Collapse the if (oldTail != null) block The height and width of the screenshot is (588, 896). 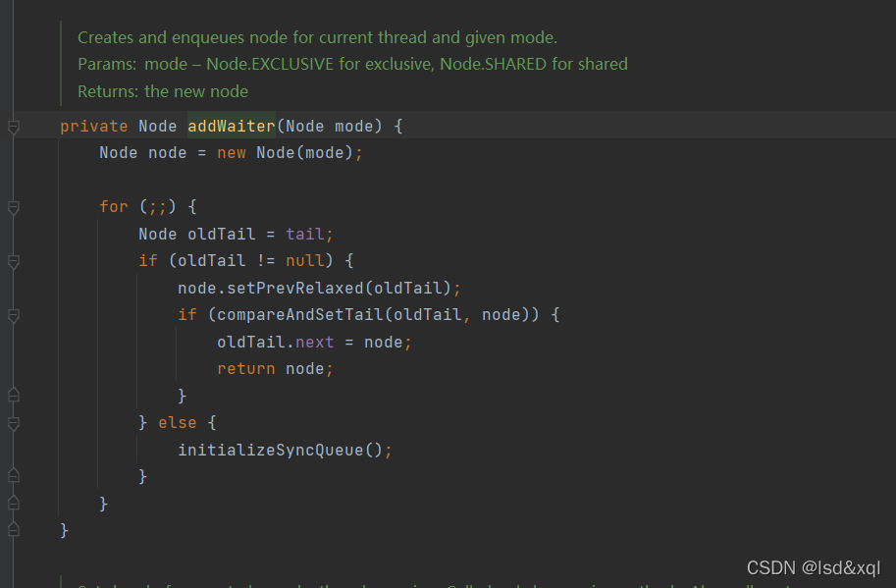(x=14, y=262)
